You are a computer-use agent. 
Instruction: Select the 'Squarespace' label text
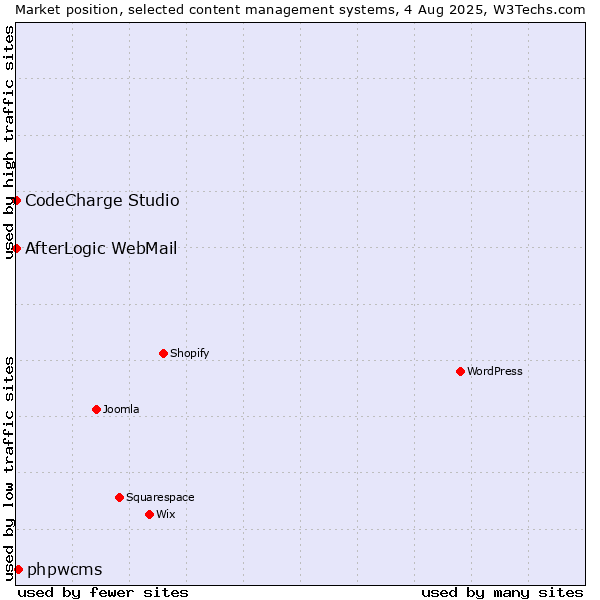click(x=160, y=497)
